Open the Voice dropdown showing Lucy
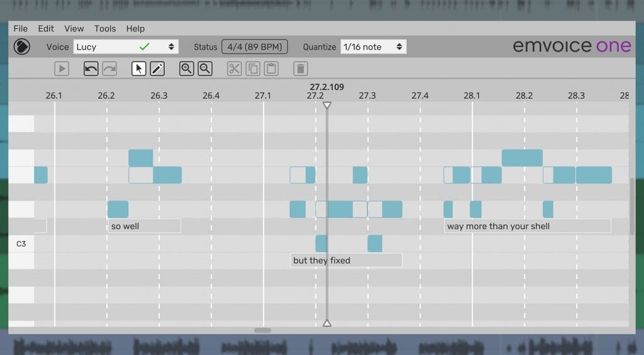 point(126,46)
